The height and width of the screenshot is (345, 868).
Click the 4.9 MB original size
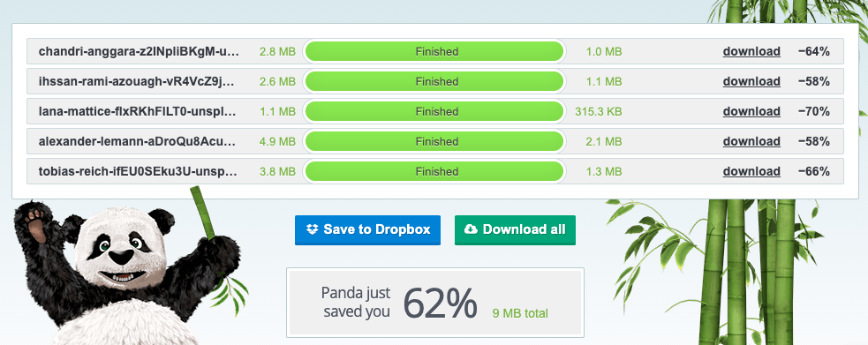tap(277, 141)
